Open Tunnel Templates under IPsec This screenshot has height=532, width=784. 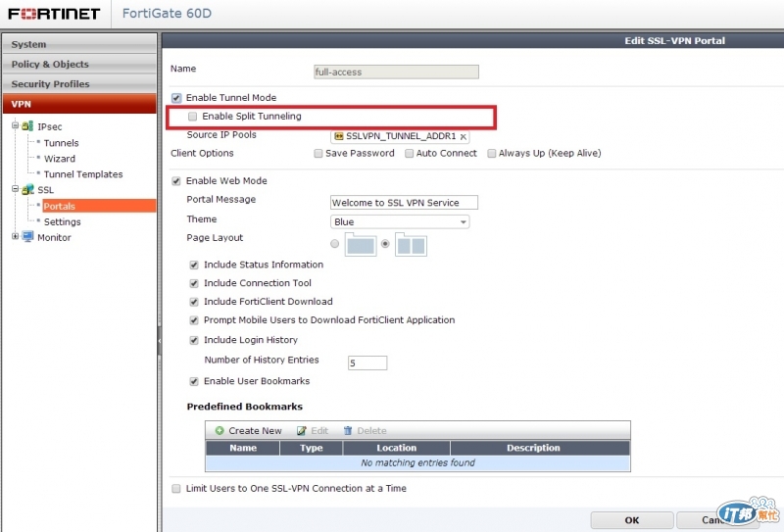[x=83, y=174]
